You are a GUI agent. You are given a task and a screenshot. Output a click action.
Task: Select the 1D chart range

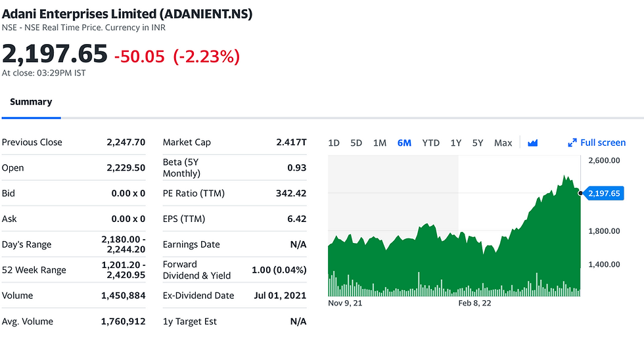334,143
